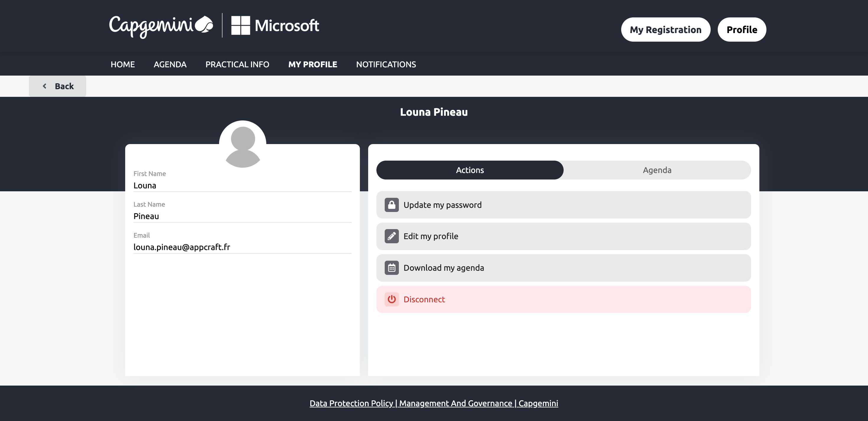
Task: Switch to the Agenda tab
Action: pyautogui.click(x=657, y=170)
